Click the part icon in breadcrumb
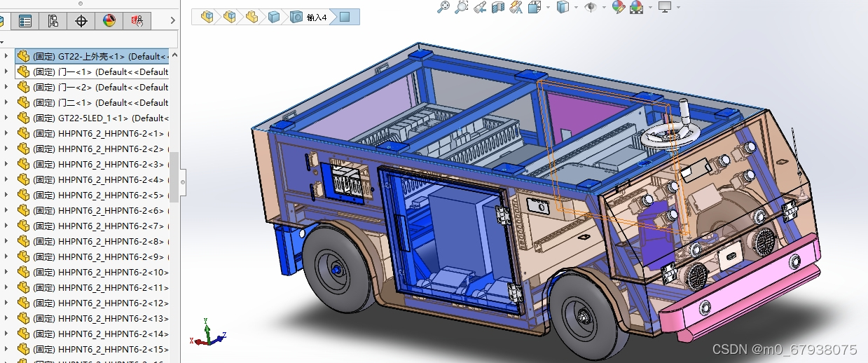This screenshot has width=868, height=363. coord(252,16)
